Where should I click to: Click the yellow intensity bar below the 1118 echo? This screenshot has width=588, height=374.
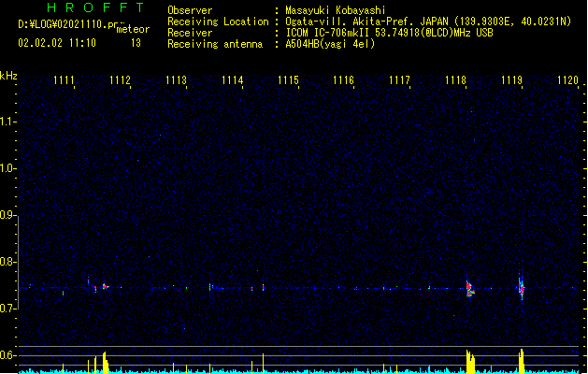470,362
